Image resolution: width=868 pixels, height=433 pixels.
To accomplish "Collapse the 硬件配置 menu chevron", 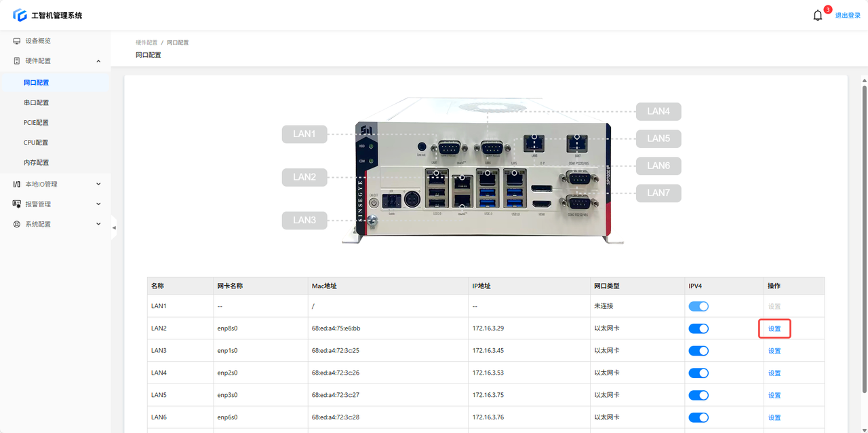I will [98, 61].
